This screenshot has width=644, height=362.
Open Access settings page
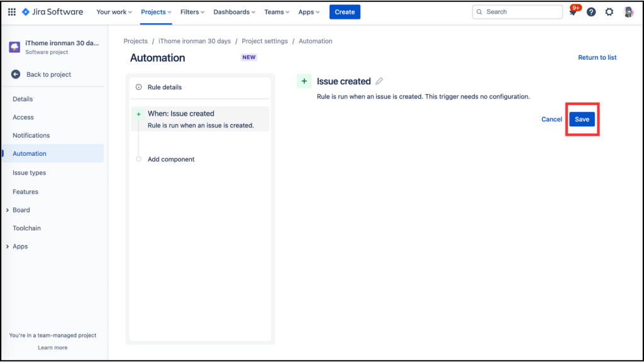(23, 118)
